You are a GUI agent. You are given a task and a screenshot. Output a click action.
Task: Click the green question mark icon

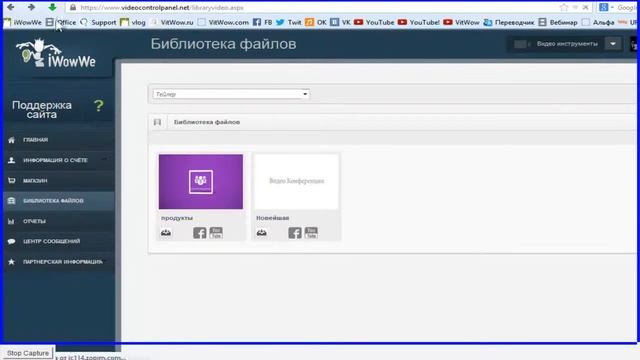point(98,106)
